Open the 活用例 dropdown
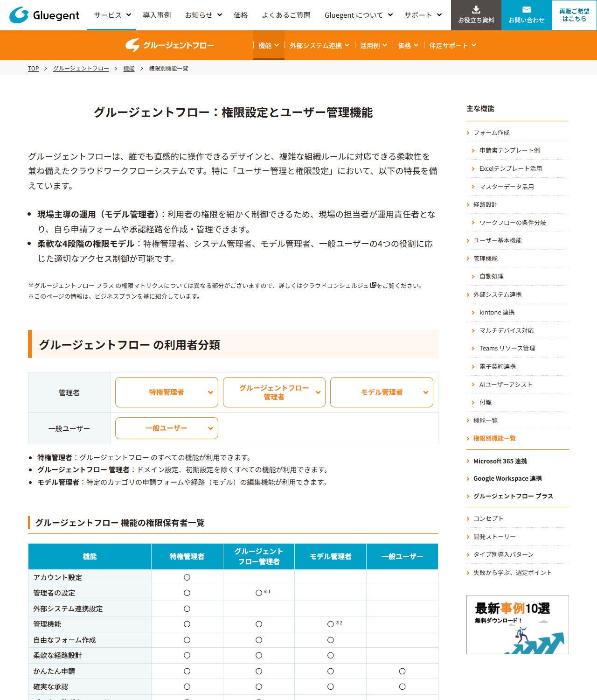Screen dimensions: 597x700 click(x=374, y=45)
